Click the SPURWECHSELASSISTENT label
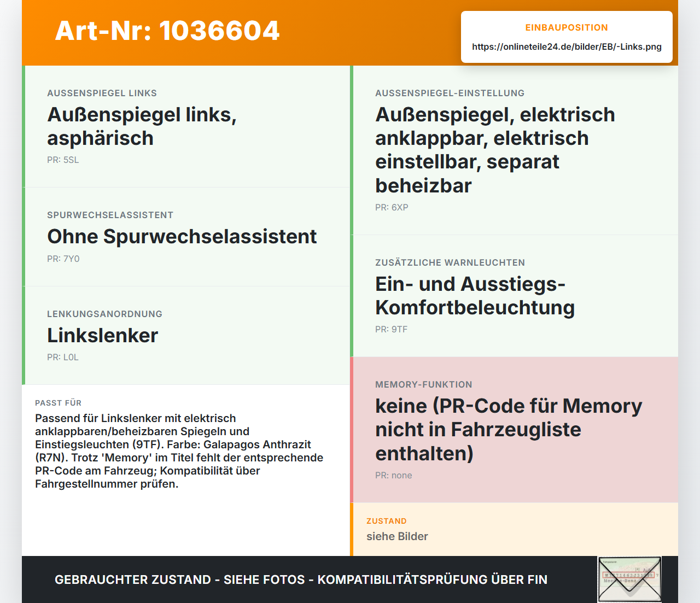Screen dimensions: 700x603 (x=110, y=215)
